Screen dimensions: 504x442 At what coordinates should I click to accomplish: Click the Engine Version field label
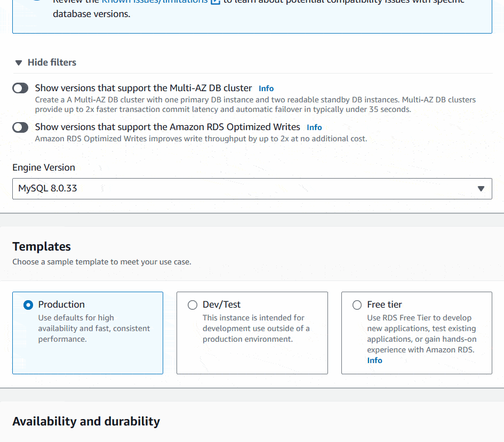tap(44, 167)
